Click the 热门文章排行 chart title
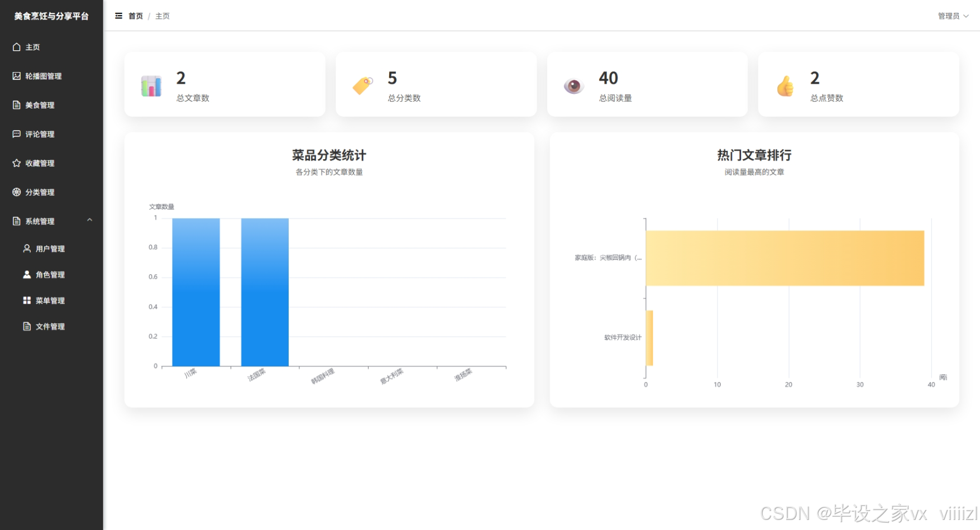 pyautogui.click(x=754, y=155)
